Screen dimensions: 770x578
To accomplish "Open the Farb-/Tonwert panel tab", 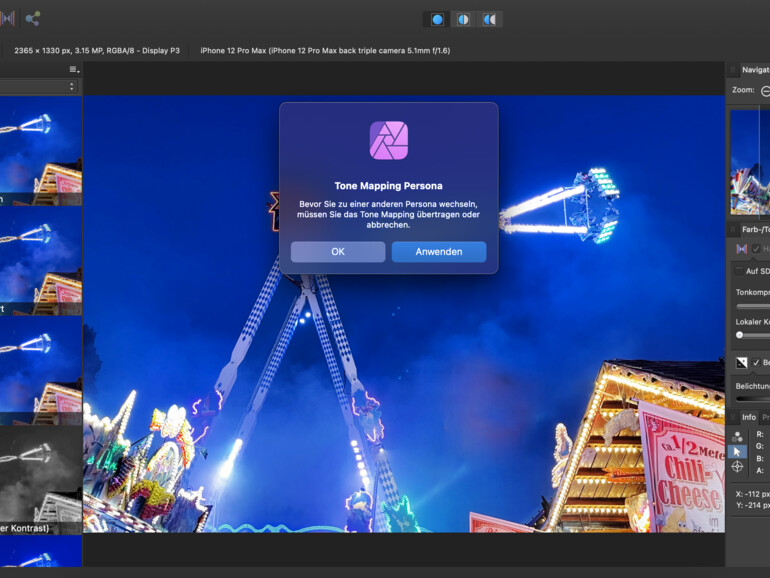I will pyautogui.click(x=755, y=229).
